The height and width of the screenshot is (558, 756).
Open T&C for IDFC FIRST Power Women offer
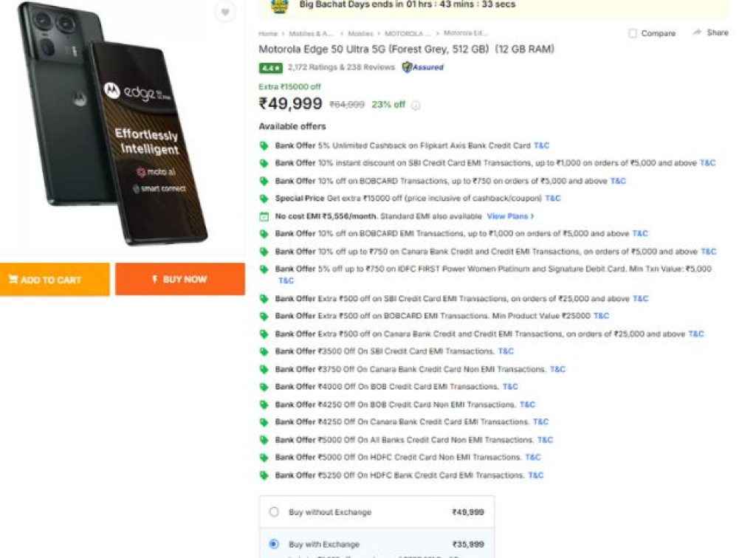(x=286, y=280)
